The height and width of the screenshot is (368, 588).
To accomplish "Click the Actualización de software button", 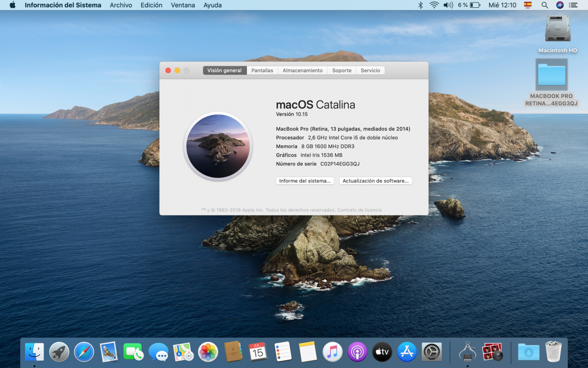I will 375,181.
